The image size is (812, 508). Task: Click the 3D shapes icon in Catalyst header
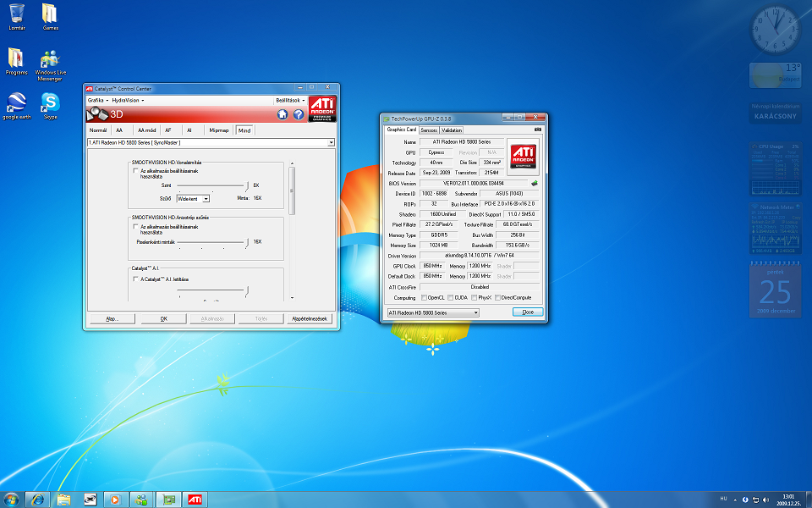point(96,114)
